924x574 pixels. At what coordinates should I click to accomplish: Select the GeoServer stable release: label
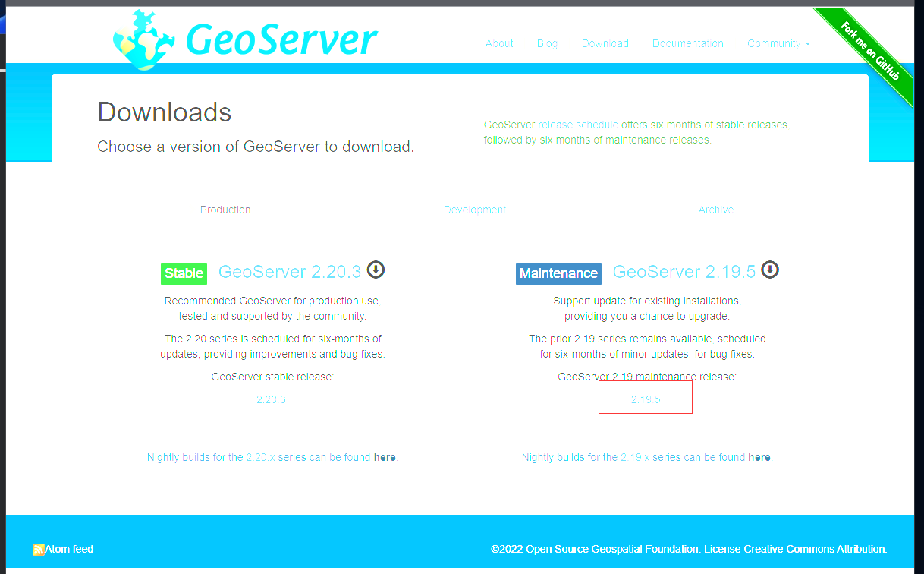(273, 377)
